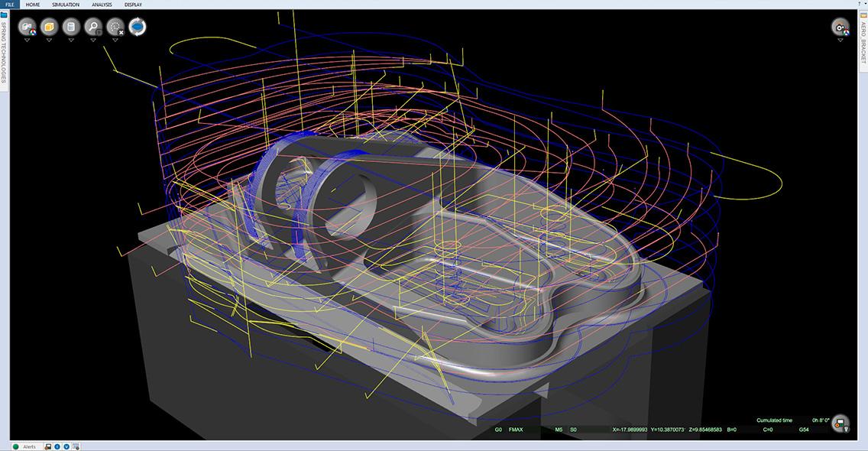Open the FILE menu

9,5
